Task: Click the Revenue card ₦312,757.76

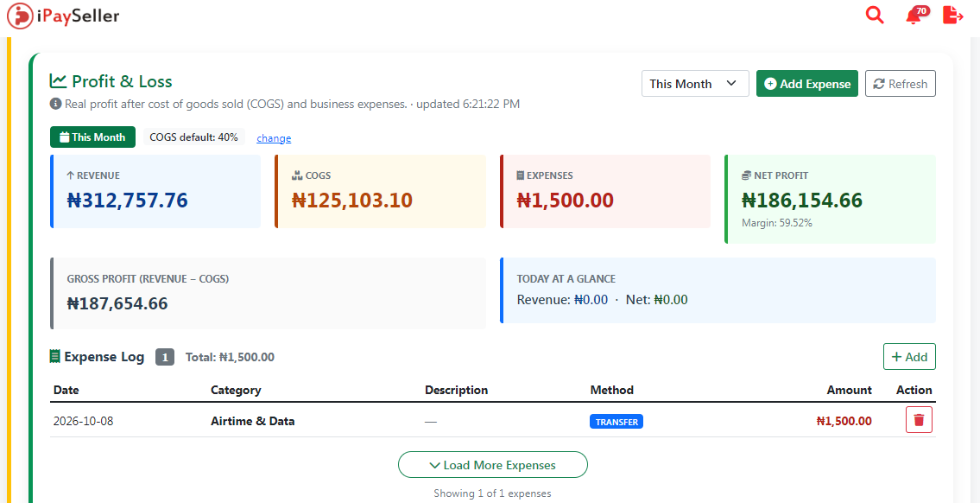Action: [x=155, y=192]
